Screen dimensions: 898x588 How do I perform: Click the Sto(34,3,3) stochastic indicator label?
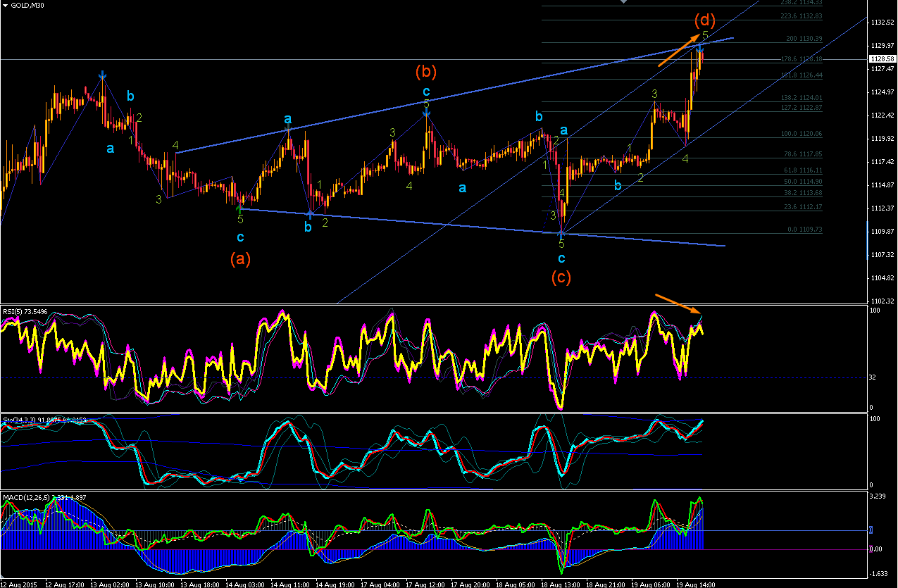[44, 420]
